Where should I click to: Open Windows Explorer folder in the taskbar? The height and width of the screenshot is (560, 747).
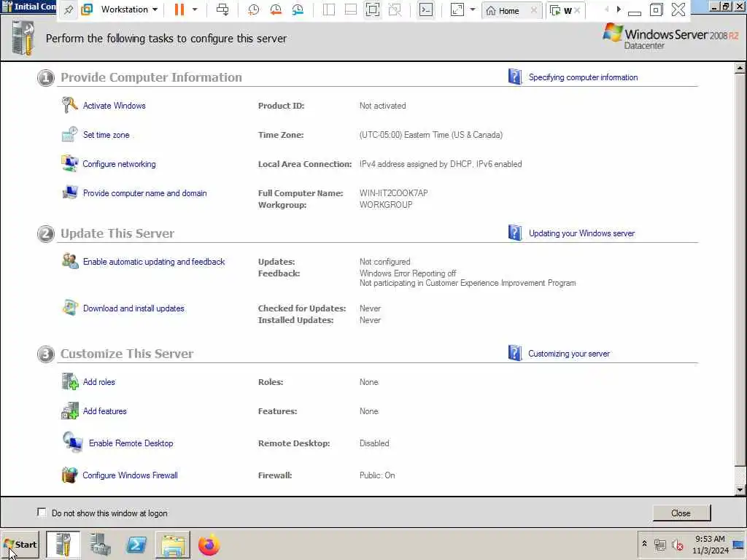(172, 545)
